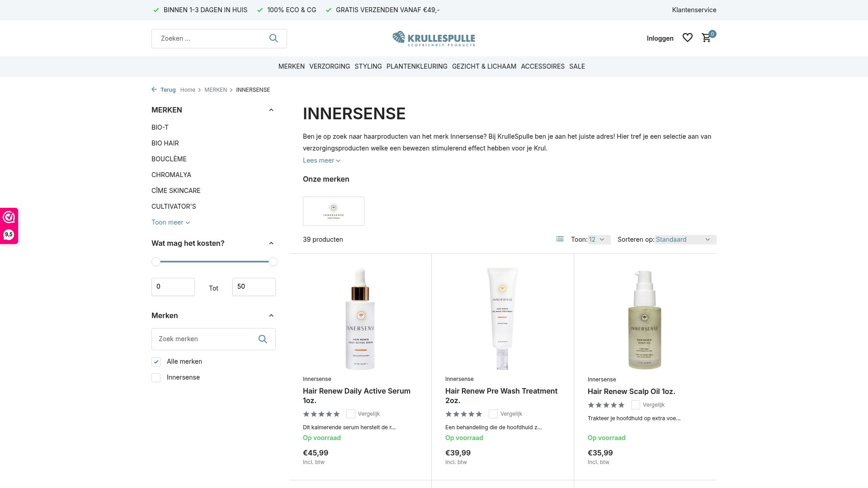Open SALE navigation menu

point(577,66)
